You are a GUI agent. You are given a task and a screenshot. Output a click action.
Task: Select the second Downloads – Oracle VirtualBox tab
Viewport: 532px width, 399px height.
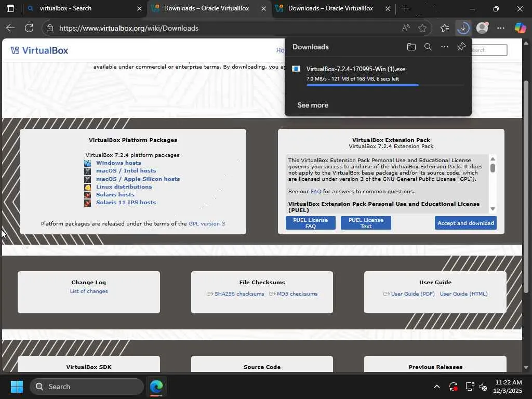point(333,8)
